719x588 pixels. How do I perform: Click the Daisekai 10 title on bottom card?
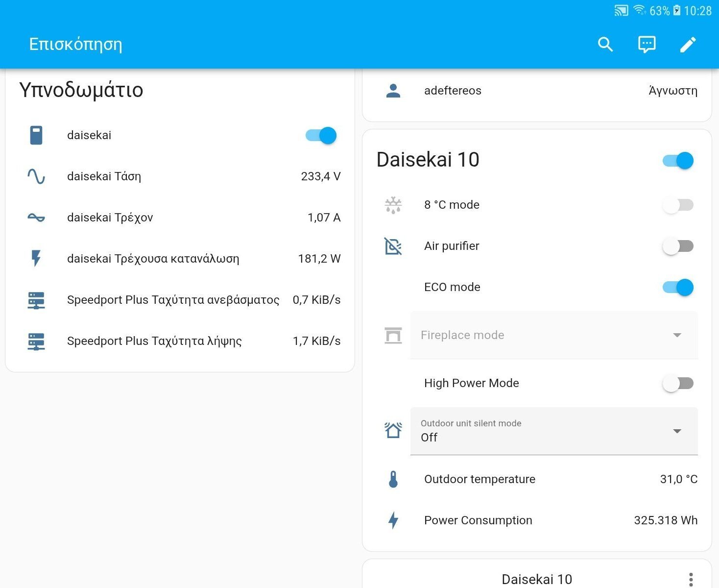pyautogui.click(x=537, y=579)
